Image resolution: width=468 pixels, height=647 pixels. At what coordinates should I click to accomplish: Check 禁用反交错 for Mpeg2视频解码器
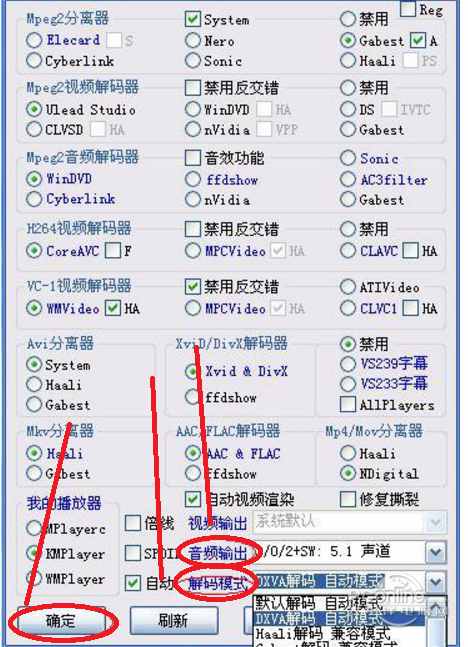[x=192, y=87]
